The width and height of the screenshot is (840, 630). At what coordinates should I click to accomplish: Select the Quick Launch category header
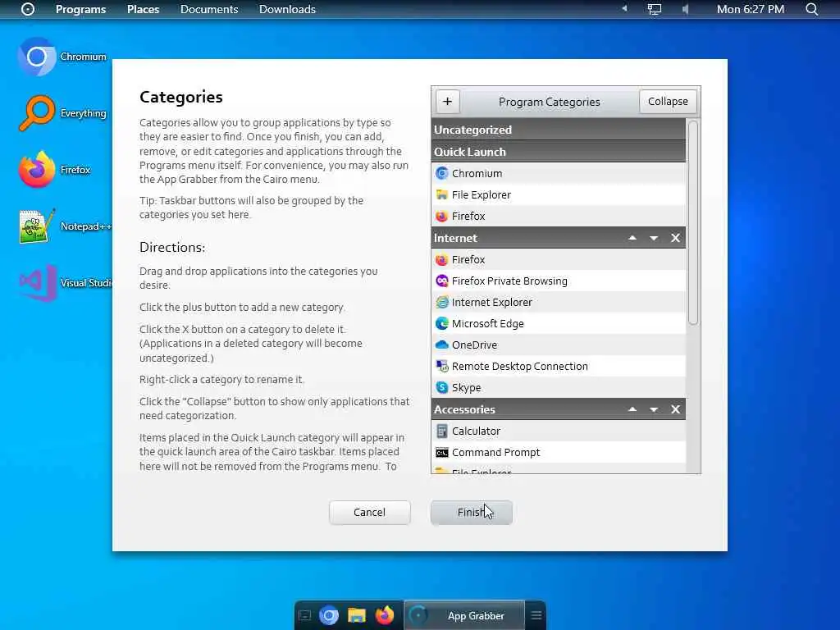click(558, 152)
